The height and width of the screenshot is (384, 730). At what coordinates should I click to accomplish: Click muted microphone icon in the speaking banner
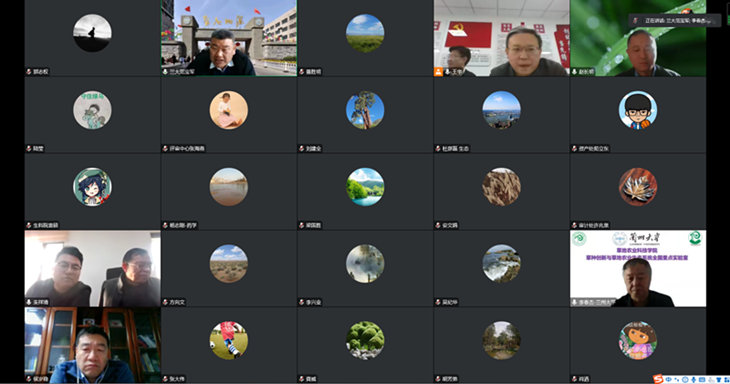(635, 20)
